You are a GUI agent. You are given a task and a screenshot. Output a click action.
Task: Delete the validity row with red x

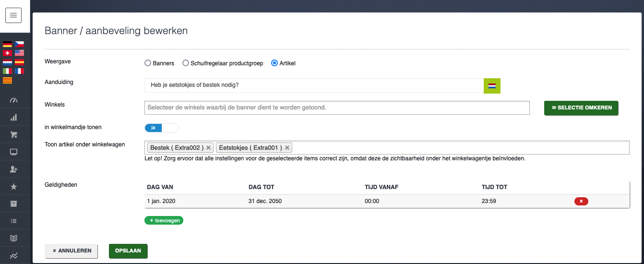click(581, 201)
